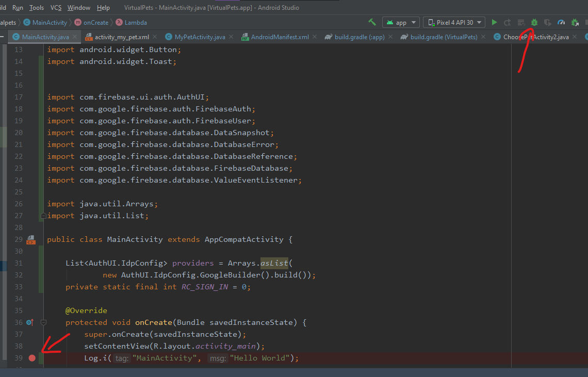
Task: Collapse the onCreate method fold marker
Action: (43, 323)
